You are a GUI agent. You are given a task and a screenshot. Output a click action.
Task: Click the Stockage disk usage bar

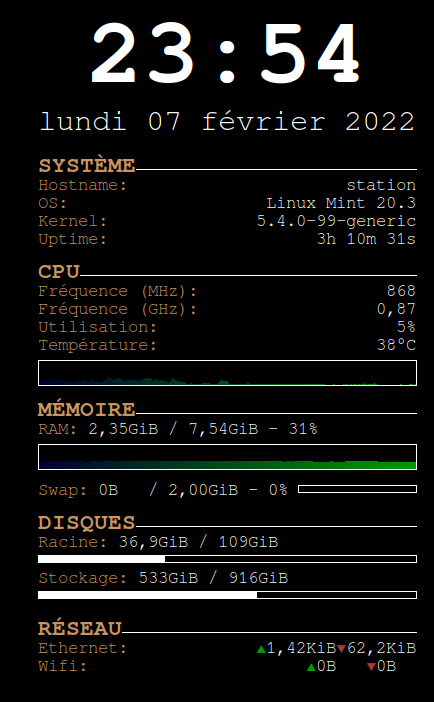point(228,595)
